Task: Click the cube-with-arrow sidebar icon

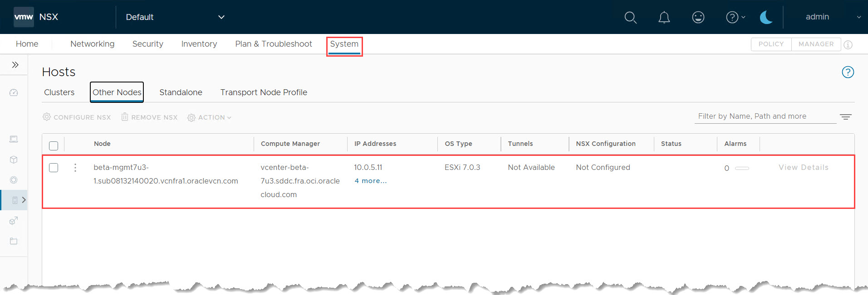Action: click(x=14, y=221)
